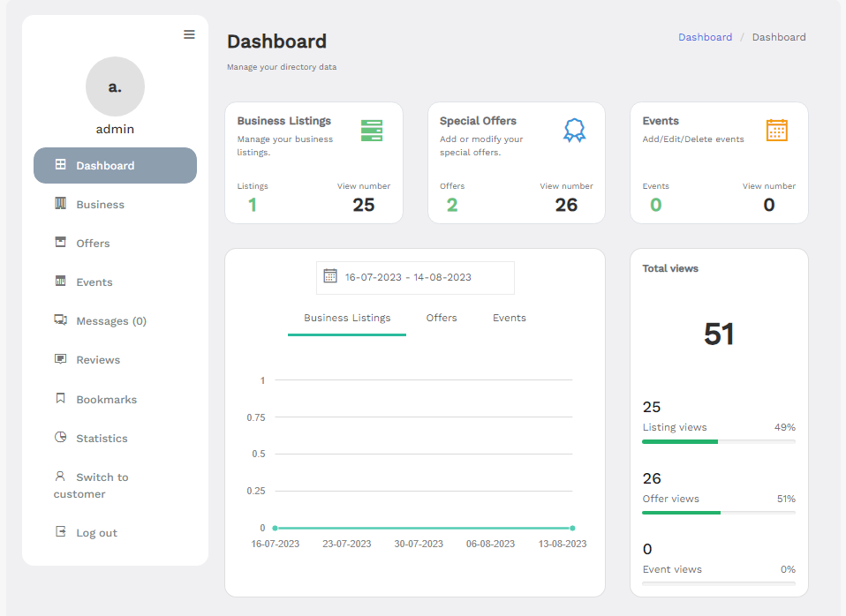
Task: Click the Offers count 2
Action: point(452,205)
